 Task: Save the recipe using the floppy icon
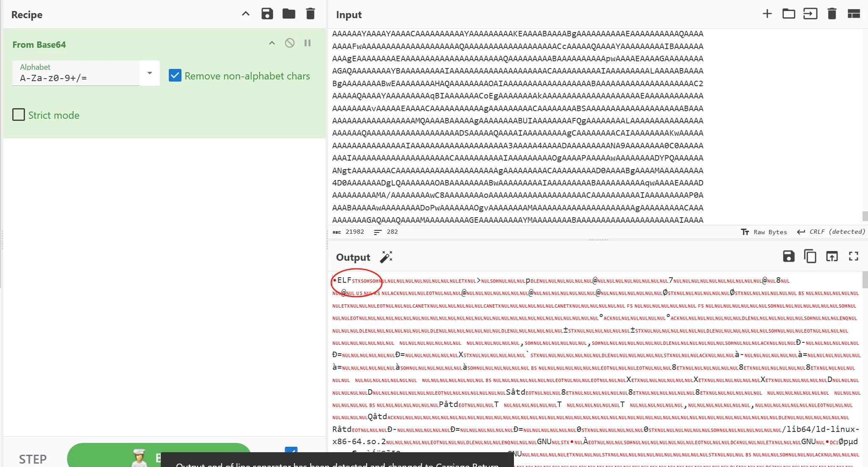point(267,14)
